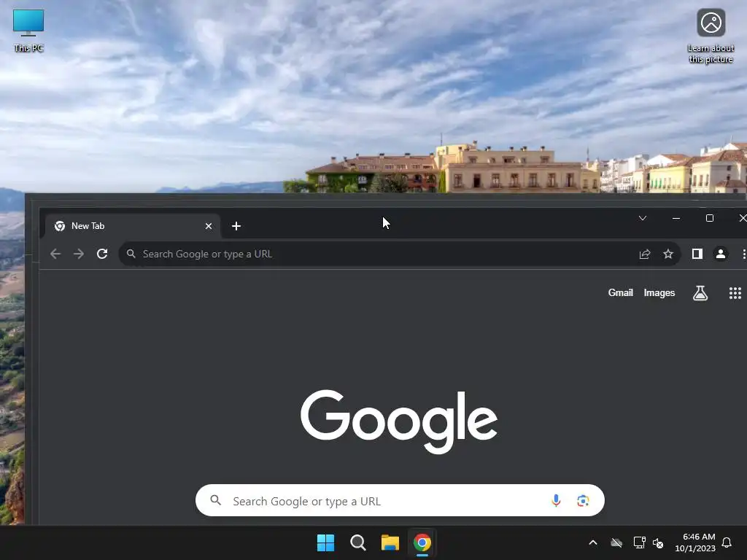Start voice search with microphone
This screenshot has height=560, width=747.
click(x=556, y=500)
